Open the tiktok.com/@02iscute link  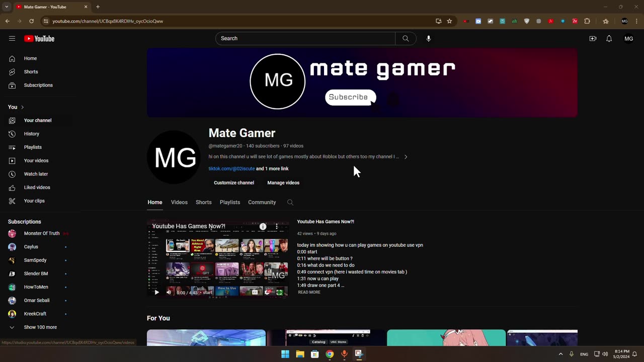[x=231, y=169]
